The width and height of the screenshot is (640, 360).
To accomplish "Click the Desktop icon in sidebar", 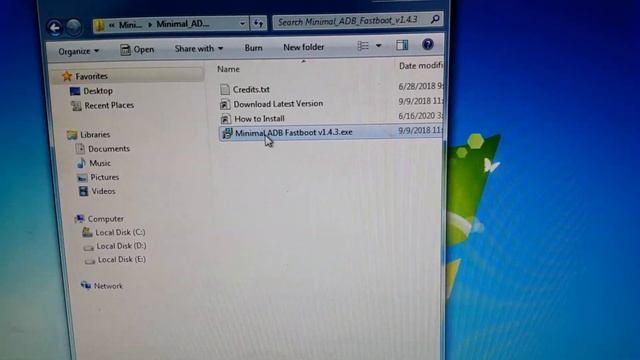I will (75, 91).
